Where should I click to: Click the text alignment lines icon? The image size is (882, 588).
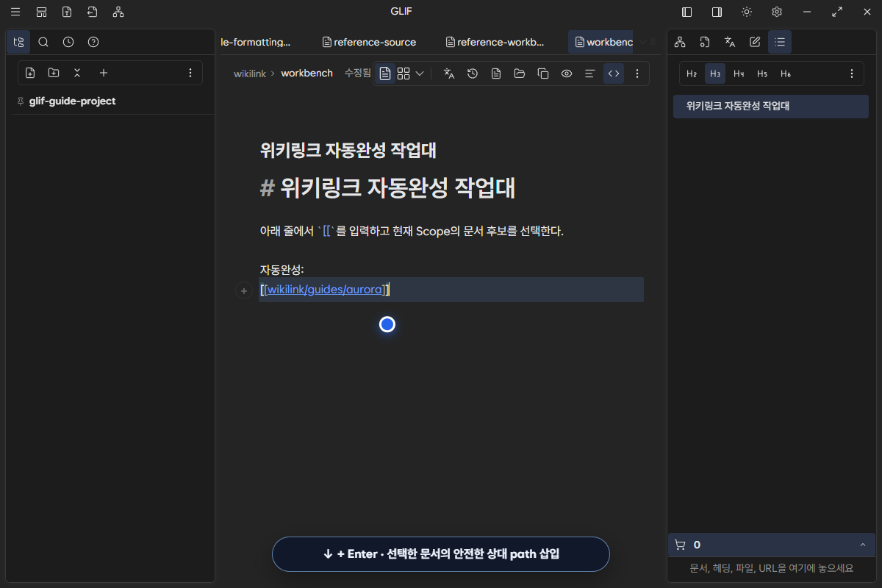point(589,73)
